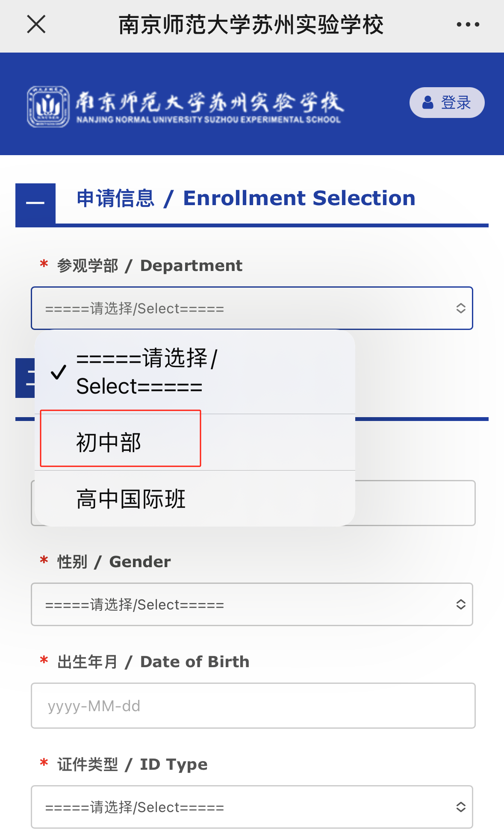This screenshot has height=833, width=504.
Task: Click the Department dropdown chevron arrows
Action: point(460,308)
